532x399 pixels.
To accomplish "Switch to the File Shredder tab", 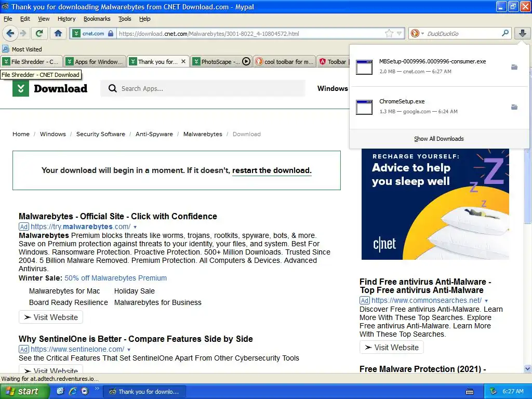I will click(x=32, y=62).
